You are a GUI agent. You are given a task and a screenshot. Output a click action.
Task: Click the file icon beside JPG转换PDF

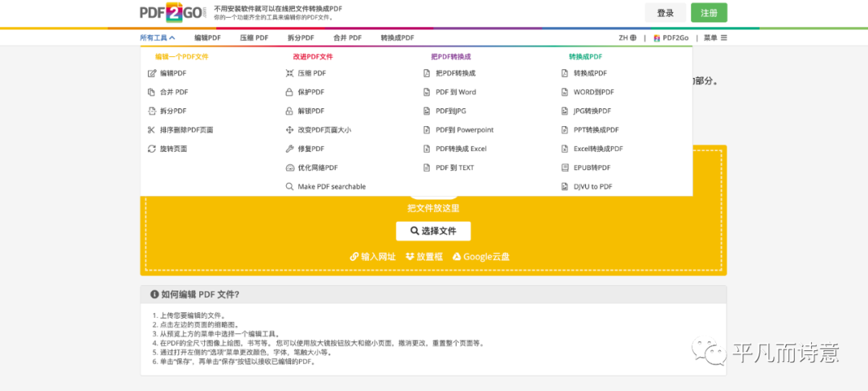[x=565, y=111]
